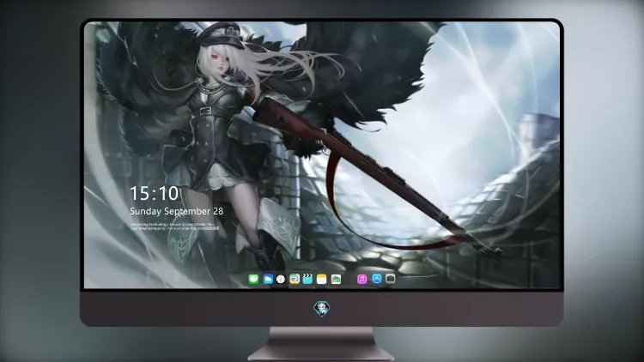Screen dimensions: 644x362
Task: Click the skull logo on monitor chin
Action: pos(322,309)
